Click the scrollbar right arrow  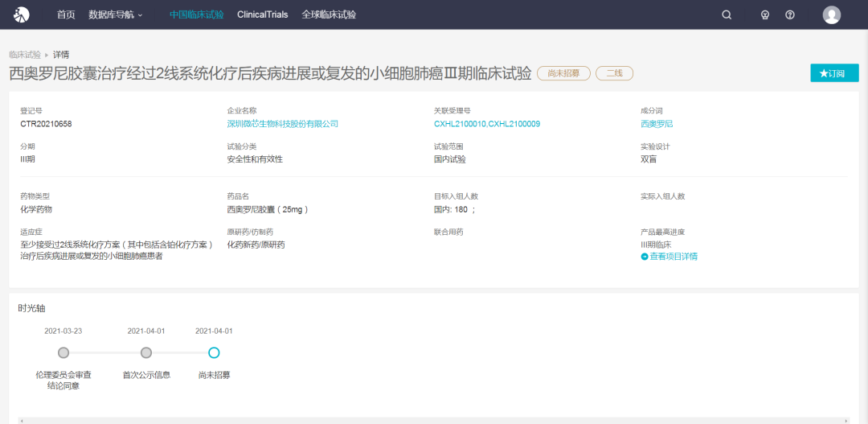coord(846,421)
